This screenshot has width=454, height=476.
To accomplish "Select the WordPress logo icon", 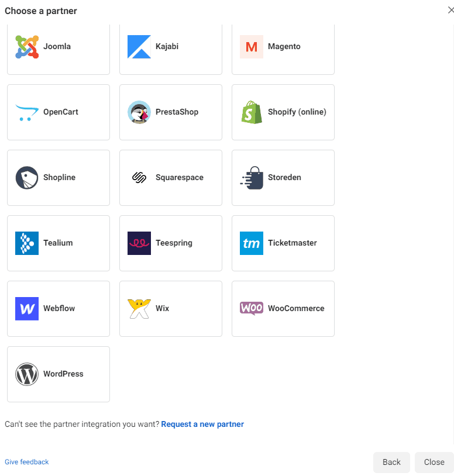I will pyautogui.click(x=27, y=374).
